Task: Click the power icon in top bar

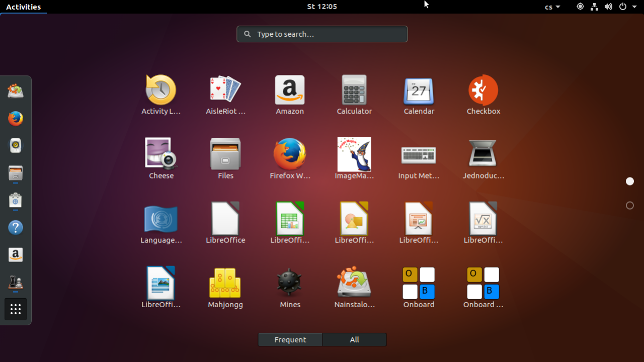Action: (x=623, y=7)
